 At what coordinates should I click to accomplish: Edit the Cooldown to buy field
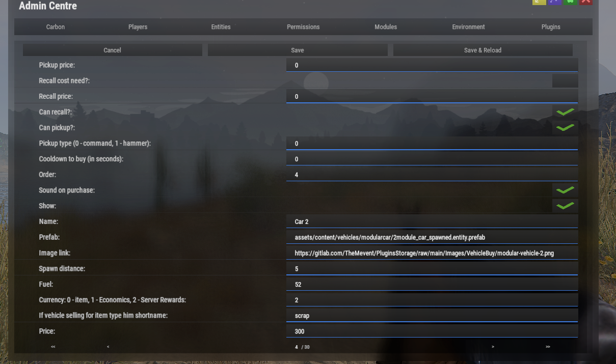click(432, 159)
